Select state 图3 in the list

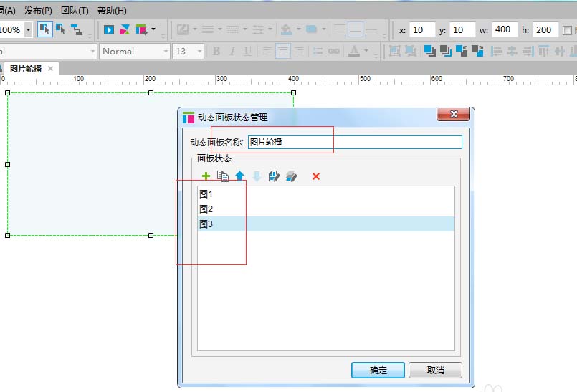pyautogui.click(x=325, y=224)
